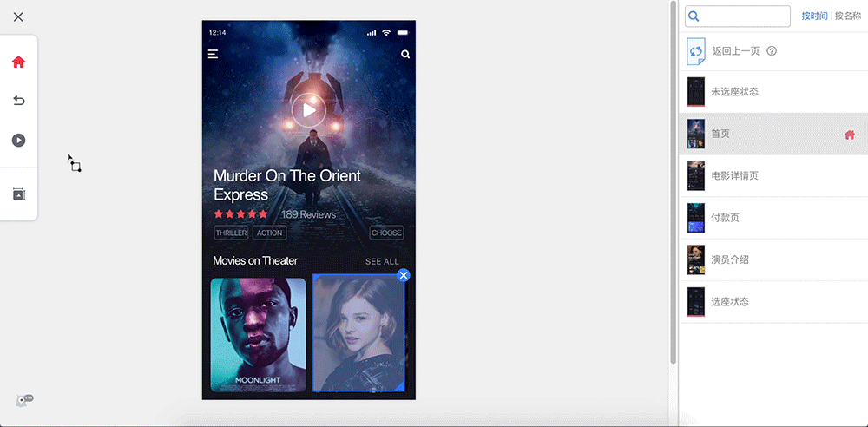
Task: Remove the hotspot with the blue X button
Action: pos(404,275)
